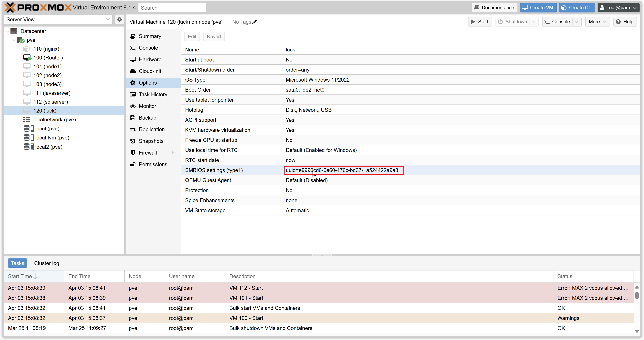The image size is (644, 340).
Task: Collapse the Datacenter tree node
Action: [x=8, y=31]
